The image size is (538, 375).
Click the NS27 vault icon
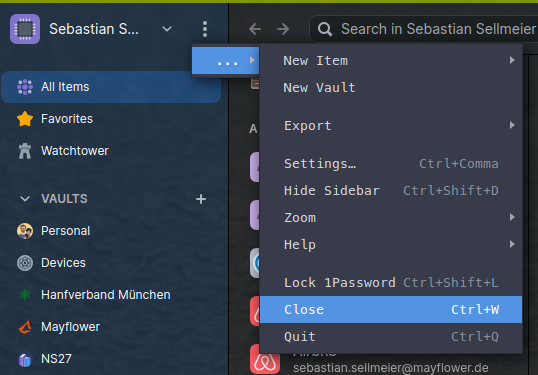click(x=25, y=360)
